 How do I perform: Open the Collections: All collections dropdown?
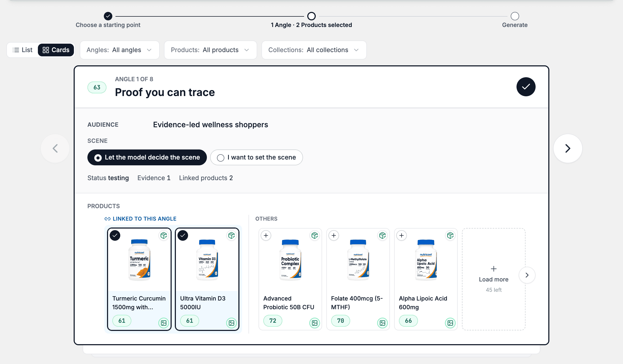(314, 50)
